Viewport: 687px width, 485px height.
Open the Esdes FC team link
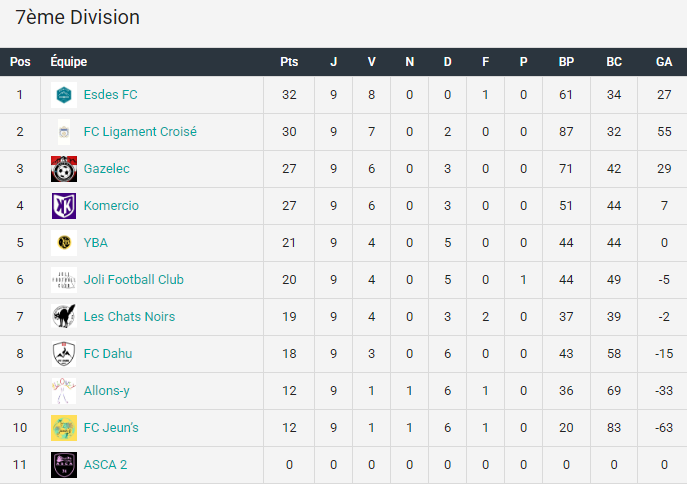point(110,95)
